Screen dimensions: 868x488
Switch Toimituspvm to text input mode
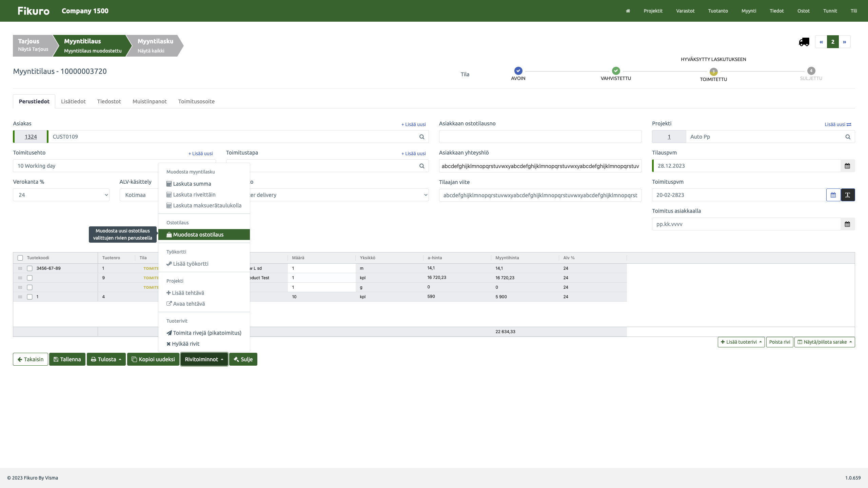point(848,195)
